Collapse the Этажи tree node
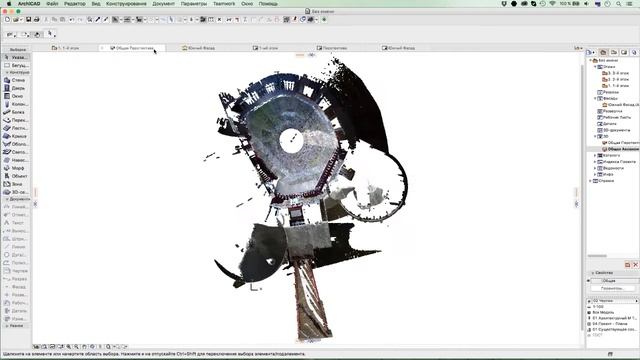Image resolution: width=640 pixels, height=360 pixels. [595, 67]
